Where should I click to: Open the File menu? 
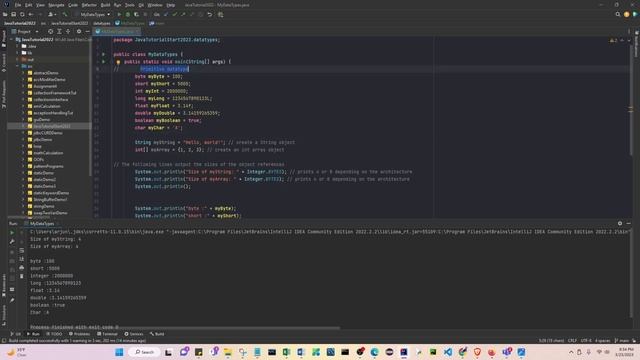[18, 5]
